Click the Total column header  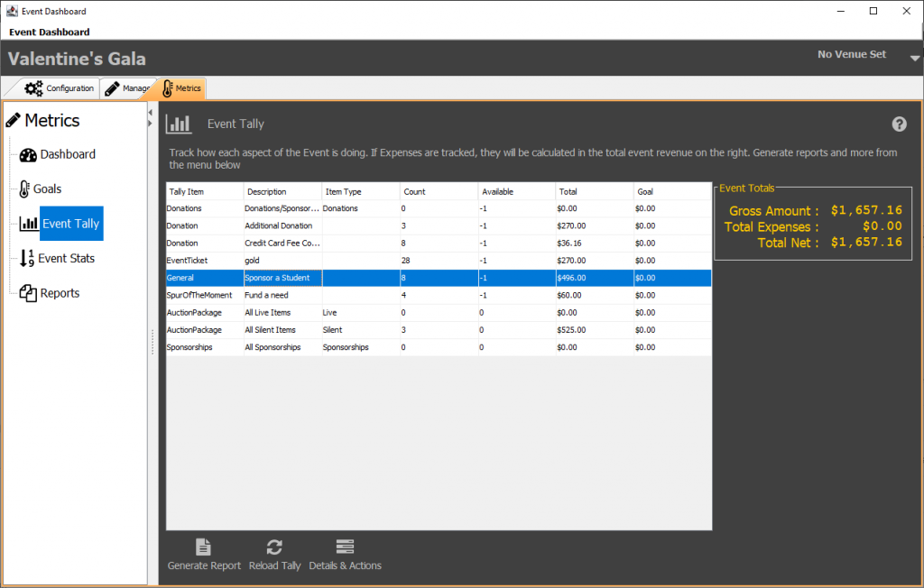[595, 191]
